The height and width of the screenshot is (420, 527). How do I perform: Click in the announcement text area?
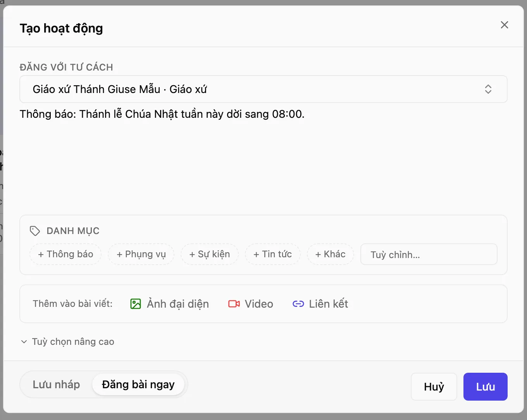coord(263,159)
